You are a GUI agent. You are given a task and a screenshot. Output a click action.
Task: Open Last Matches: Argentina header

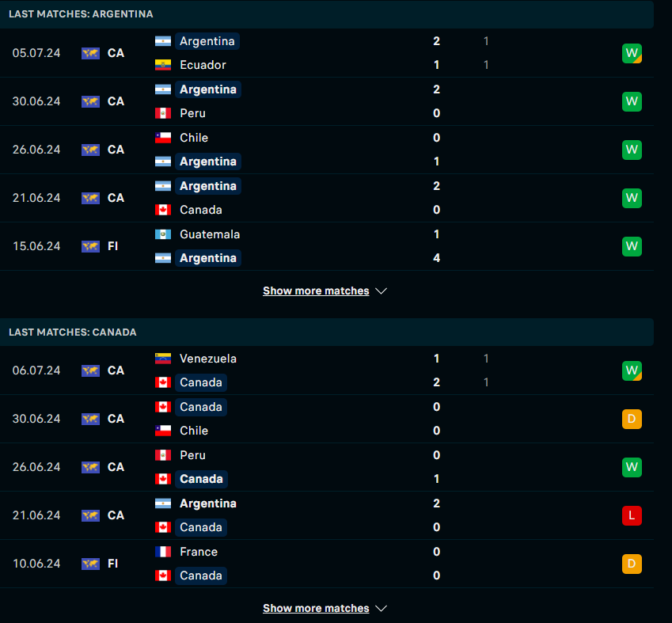[81, 14]
